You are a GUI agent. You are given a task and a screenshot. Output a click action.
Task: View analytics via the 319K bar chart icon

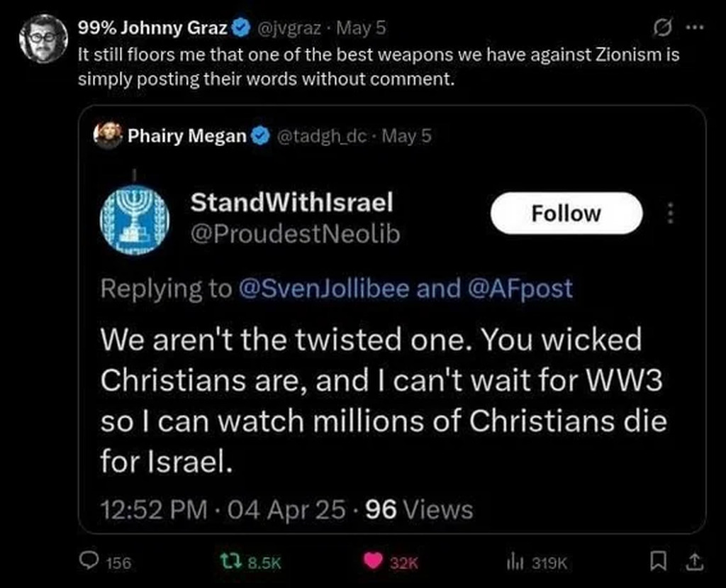click(515, 562)
